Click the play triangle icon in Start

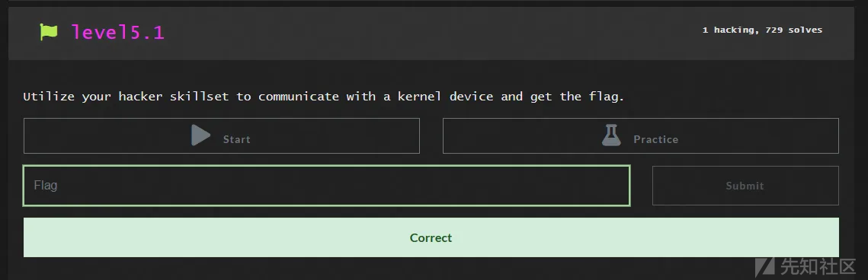click(201, 135)
